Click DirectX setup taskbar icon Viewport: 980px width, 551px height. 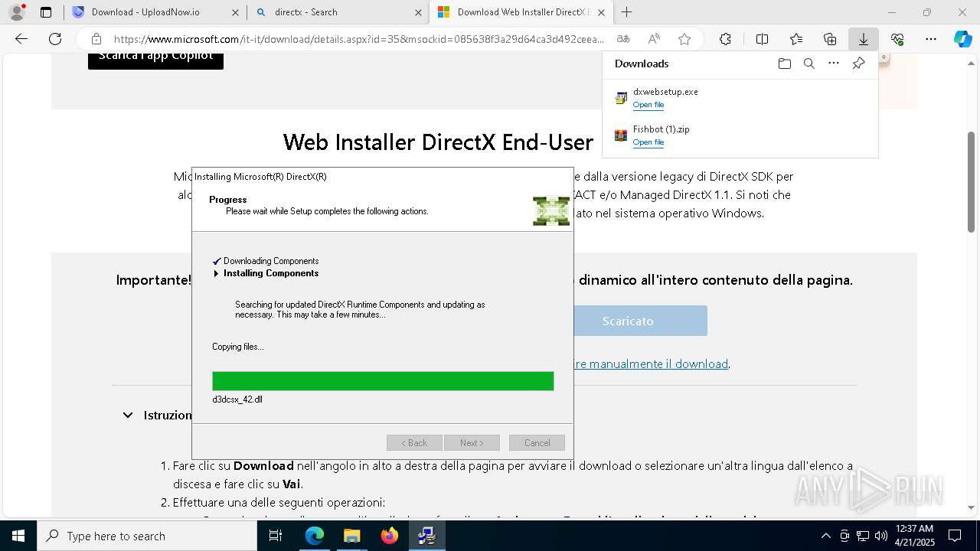point(426,536)
